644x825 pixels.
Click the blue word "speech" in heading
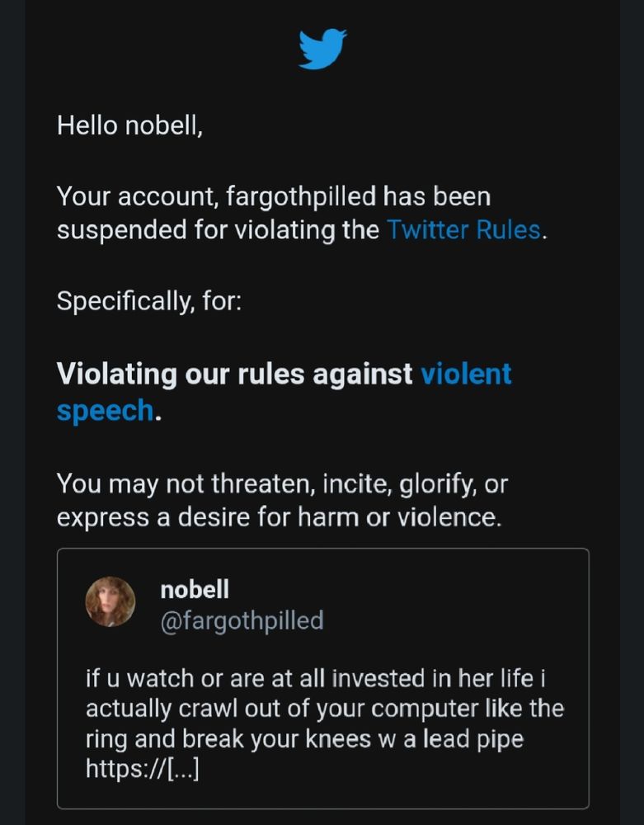pyautogui.click(x=106, y=410)
